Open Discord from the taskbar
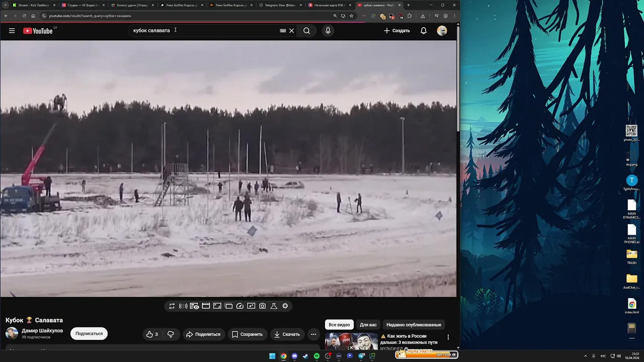 [x=294, y=356]
